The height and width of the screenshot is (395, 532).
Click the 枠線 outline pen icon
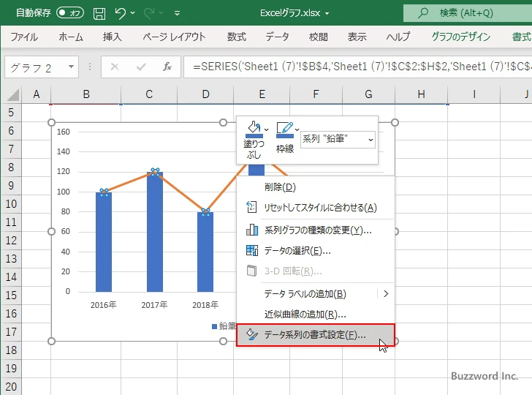(x=285, y=129)
